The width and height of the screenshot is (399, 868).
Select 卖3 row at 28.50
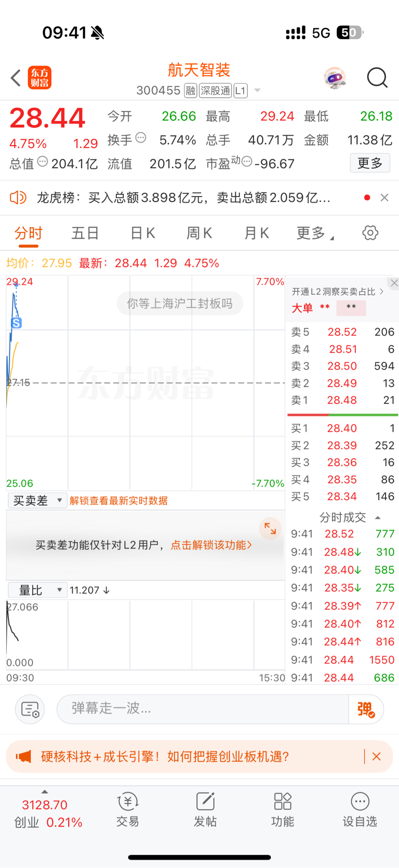[343, 366]
